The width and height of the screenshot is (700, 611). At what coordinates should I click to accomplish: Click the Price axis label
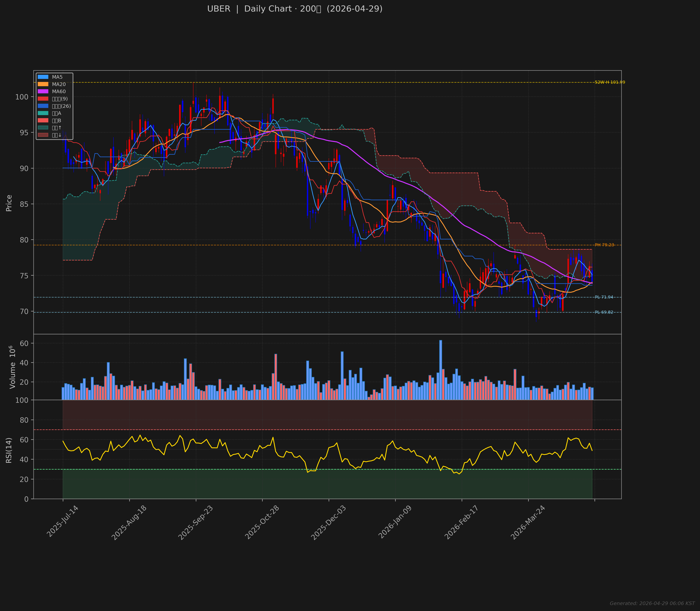coord(9,203)
